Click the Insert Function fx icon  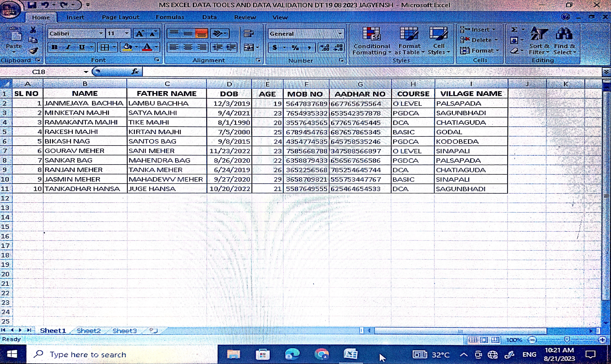135,72
